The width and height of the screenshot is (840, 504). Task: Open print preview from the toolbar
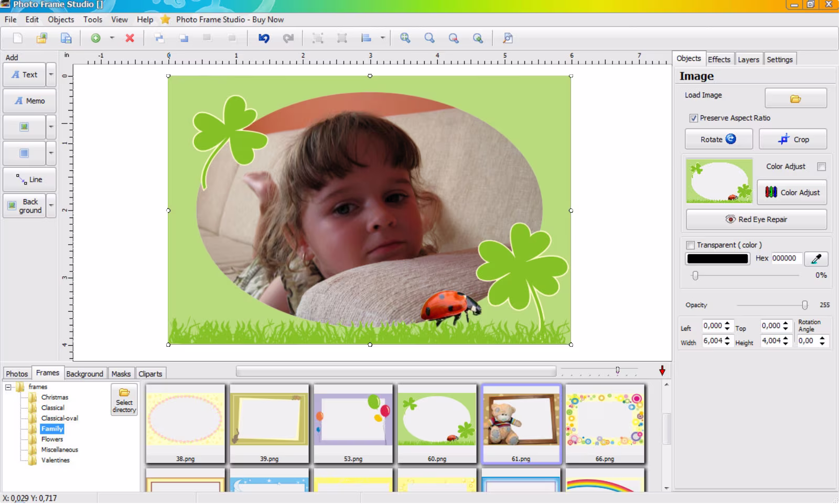[x=508, y=38]
